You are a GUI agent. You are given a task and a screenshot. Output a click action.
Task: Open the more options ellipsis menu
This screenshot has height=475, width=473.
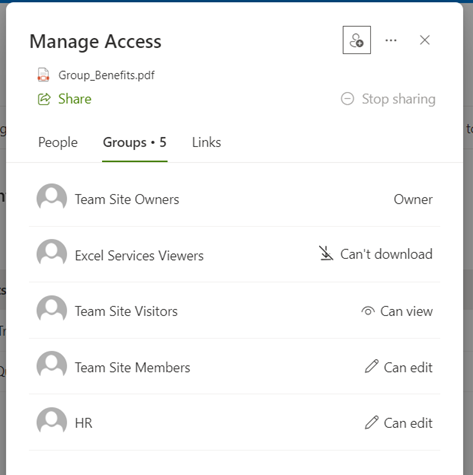pos(391,40)
